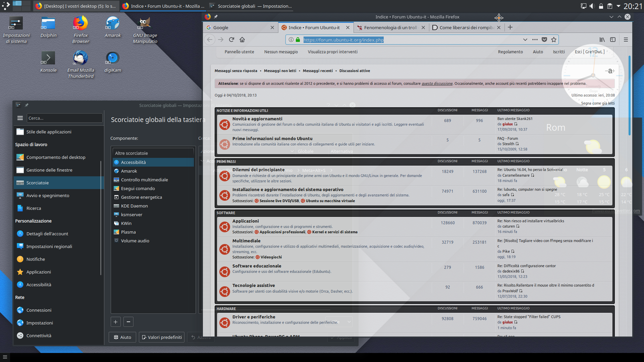Screen dimensions: 644x362
Task: Switch to Come liberarsi dei rompiba tab
Action: [x=466, y=28]
